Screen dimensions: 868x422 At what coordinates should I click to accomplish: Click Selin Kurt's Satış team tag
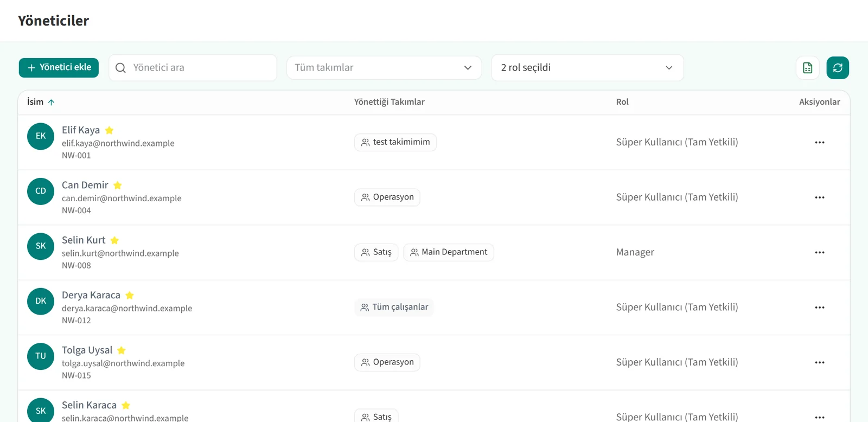pos(376,252)
